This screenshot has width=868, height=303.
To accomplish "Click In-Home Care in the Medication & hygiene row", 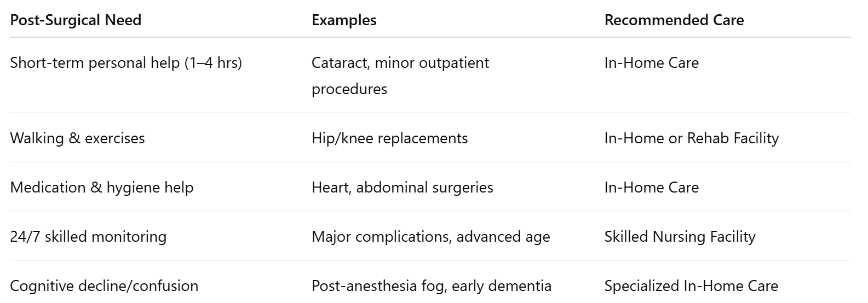I will (x=651, y=187).
